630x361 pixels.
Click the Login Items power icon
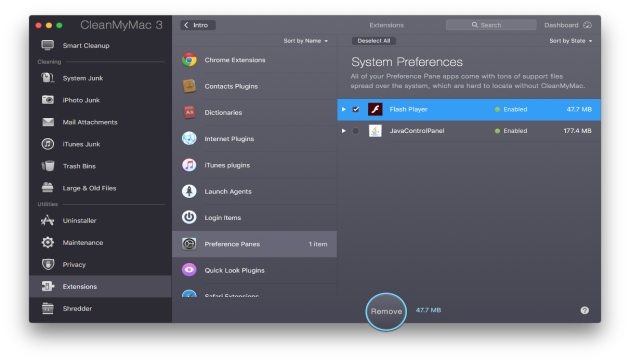[x=189, y=217]
